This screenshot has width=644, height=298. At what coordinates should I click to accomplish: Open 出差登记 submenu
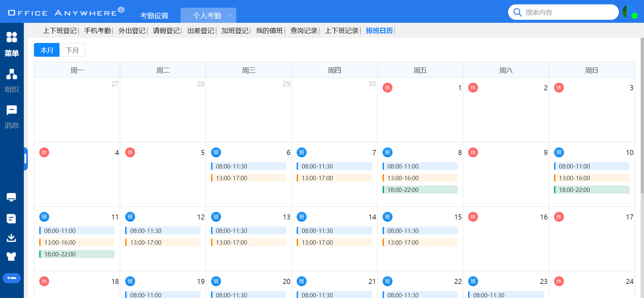click(201, 31)
